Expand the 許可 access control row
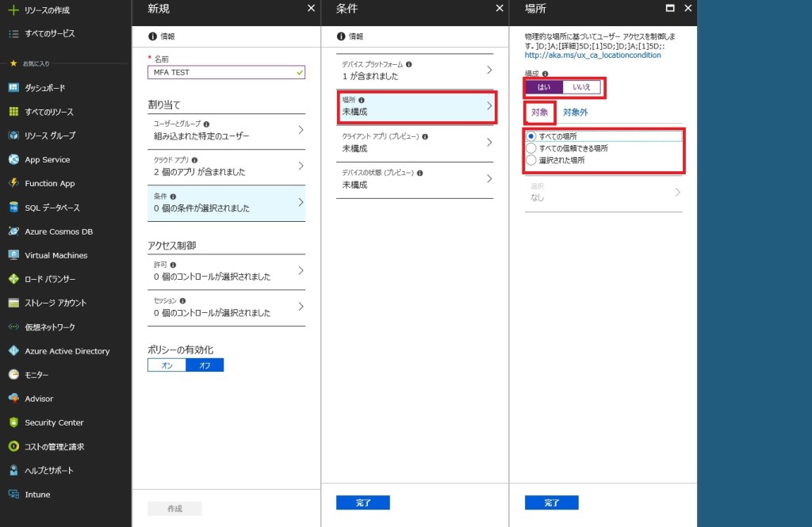Image resolution: width=812 pixels, height=527 pixels. coord(226,271)
